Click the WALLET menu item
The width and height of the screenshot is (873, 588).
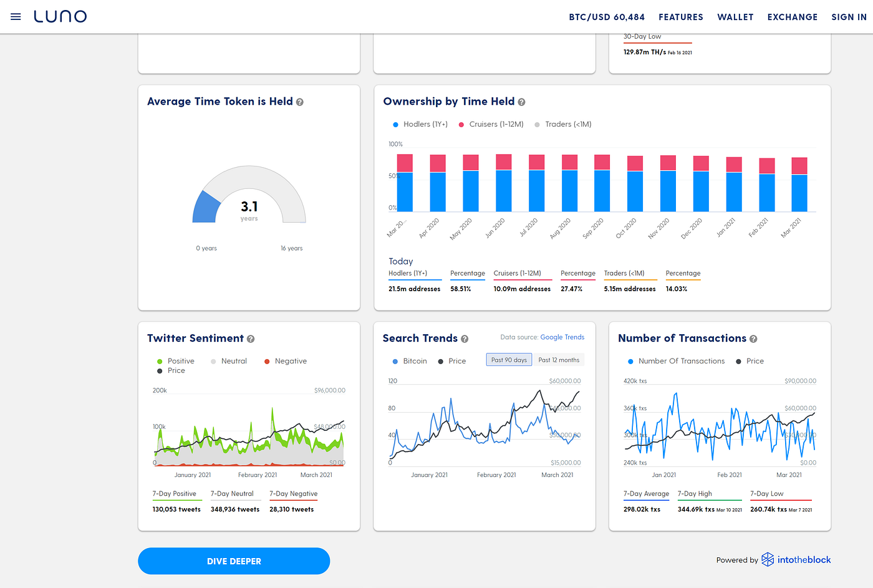(735, 17)
